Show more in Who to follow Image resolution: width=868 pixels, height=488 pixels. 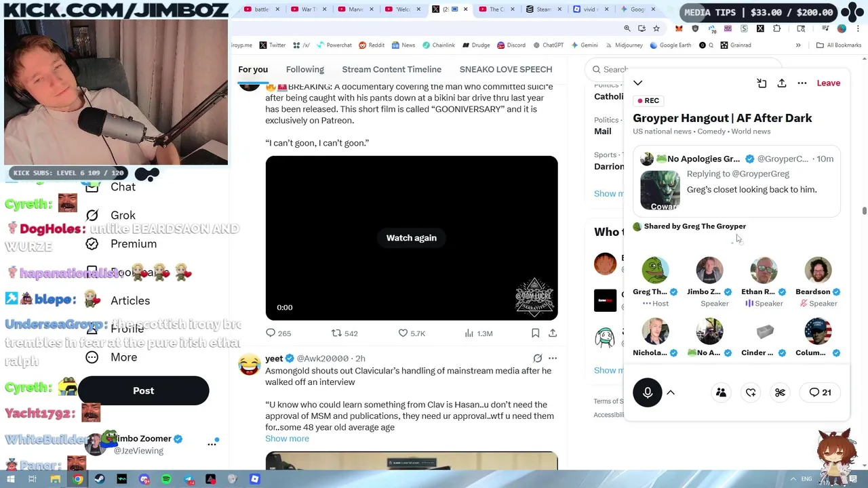[608, 370]
